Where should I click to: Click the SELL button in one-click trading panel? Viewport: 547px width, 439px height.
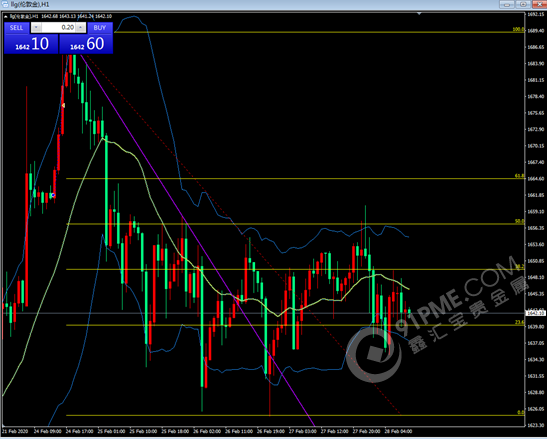(16, 28)
